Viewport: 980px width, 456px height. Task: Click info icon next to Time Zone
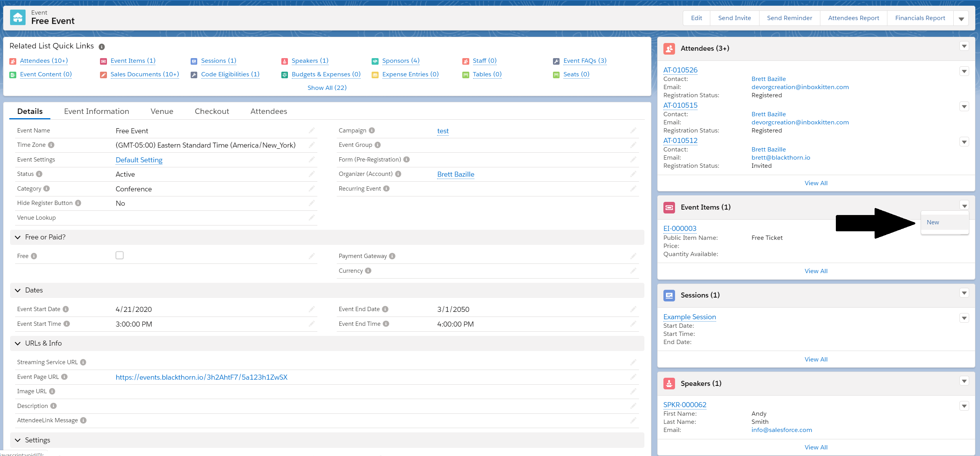tap(51, 145)
